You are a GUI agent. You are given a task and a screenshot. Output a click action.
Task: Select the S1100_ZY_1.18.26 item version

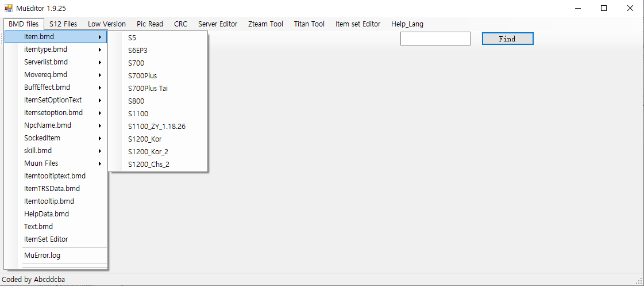[x=158, y=127]
